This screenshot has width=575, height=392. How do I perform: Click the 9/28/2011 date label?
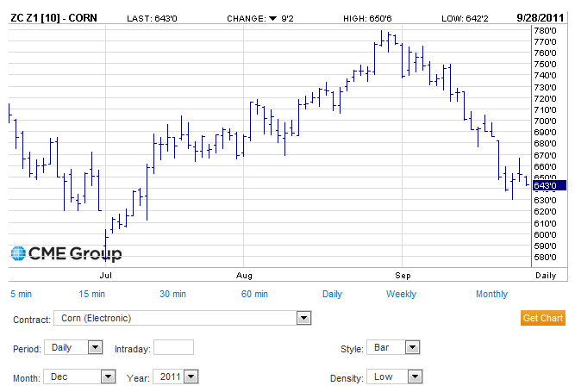tap(540, 17)
